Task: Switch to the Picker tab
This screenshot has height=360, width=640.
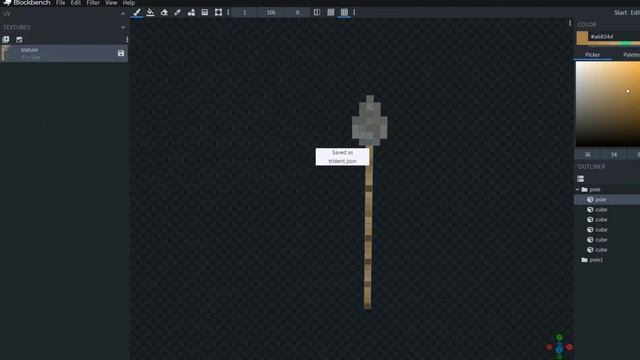Action: 592,55
